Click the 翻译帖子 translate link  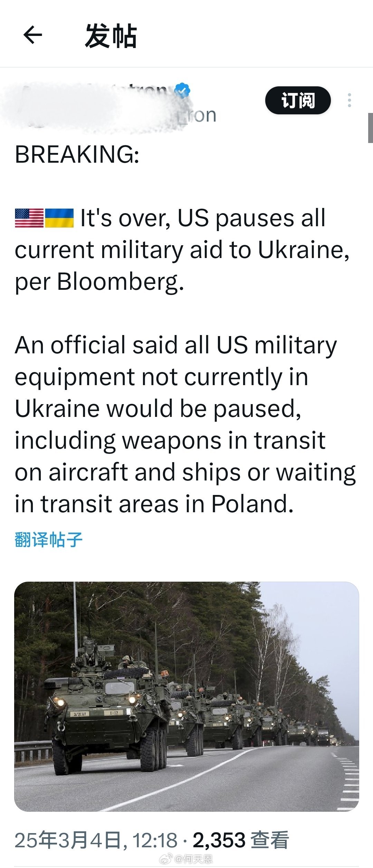tap(49, 540)
